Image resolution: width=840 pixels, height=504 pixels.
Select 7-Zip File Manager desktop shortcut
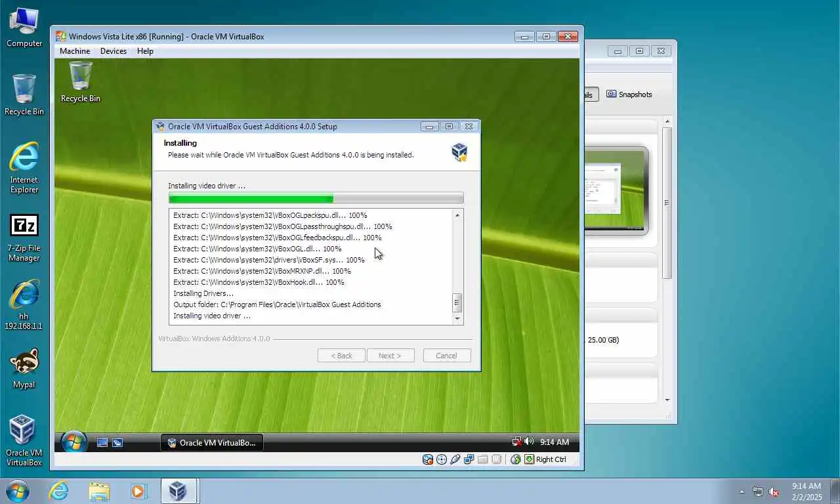click(24, 238)
